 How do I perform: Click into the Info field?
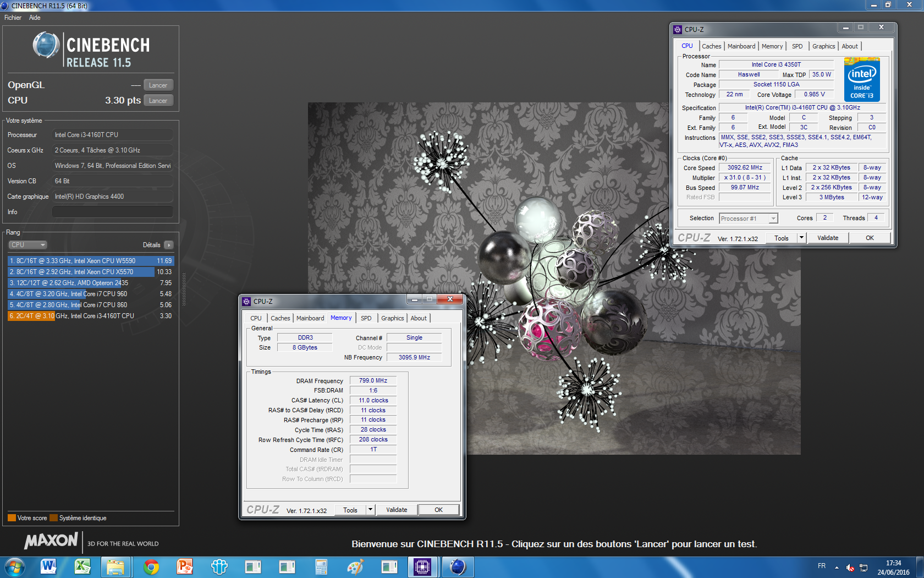coord(113,212)
